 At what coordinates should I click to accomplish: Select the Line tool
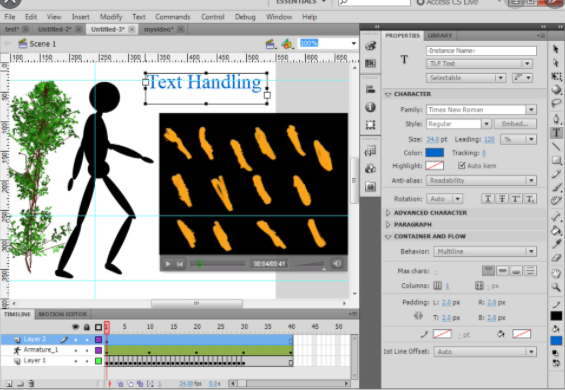[556, 146]
